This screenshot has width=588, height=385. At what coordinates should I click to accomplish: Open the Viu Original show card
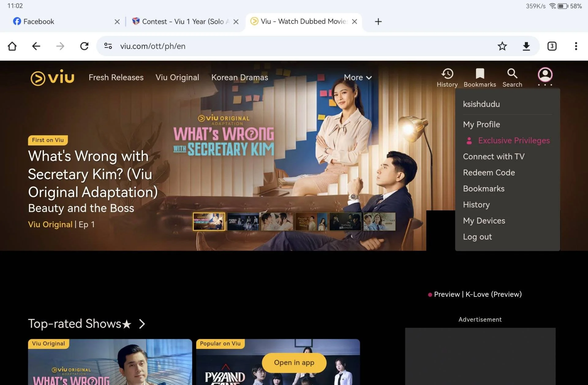coord(110,362)
